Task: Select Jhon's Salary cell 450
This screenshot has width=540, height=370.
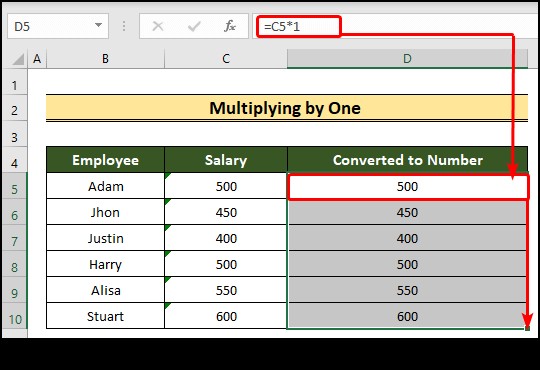Action: tap(226, 212)
